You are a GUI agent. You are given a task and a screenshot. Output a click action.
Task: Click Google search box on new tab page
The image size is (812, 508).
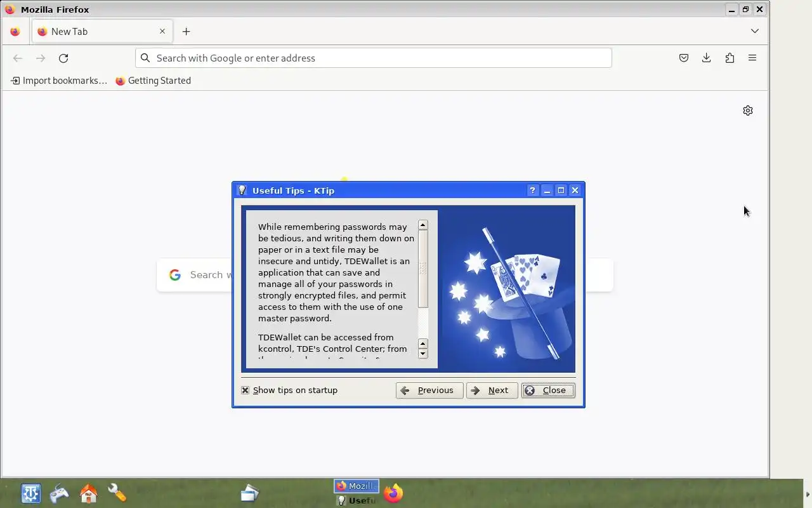pos(384,275)
